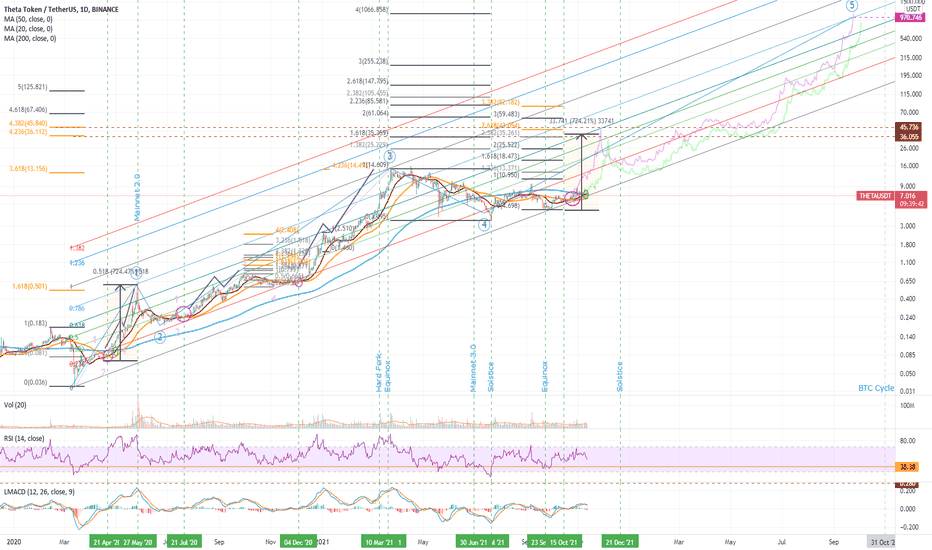Click the LMACD (12, 26, close, 9) label
Screen dimensions: 932x550
tap(39, 492)
